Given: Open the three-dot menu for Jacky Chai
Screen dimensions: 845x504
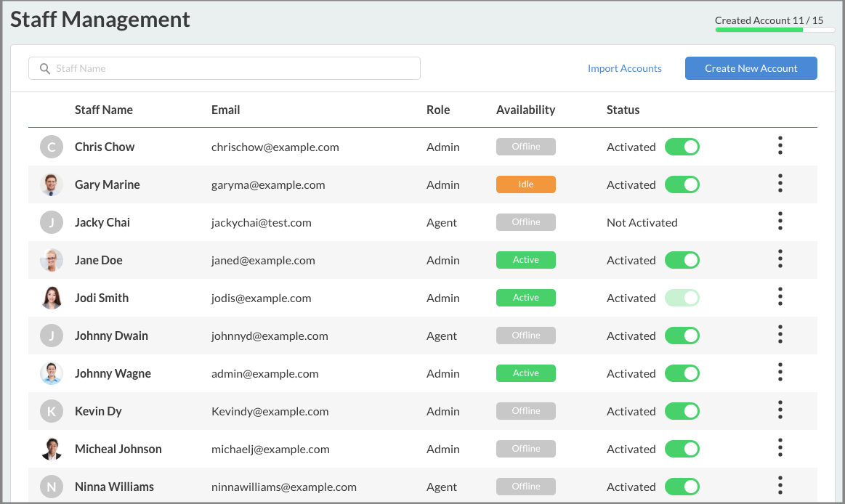Looking at the screenshot, I should tap(780, 221).
